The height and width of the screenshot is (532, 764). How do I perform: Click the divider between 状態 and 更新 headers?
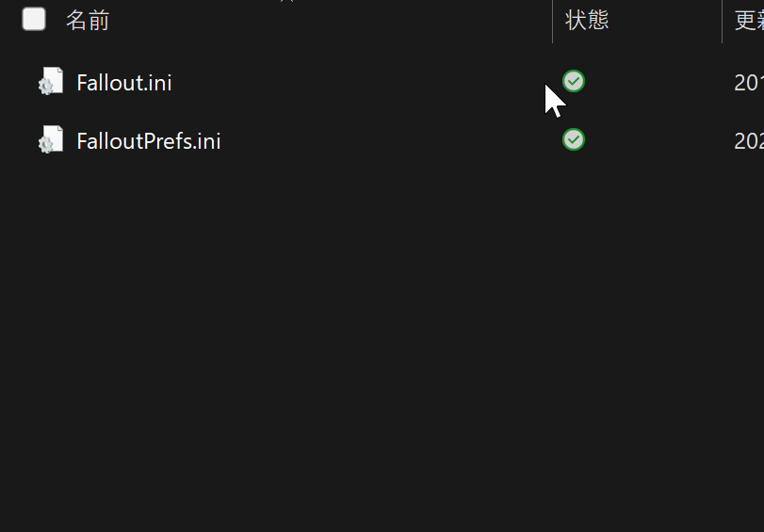tap(722, 20)
